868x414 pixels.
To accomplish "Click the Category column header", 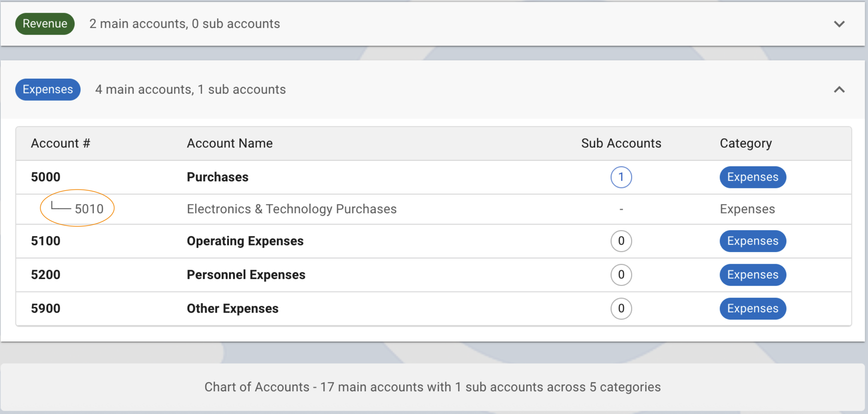I will point(746,143).
